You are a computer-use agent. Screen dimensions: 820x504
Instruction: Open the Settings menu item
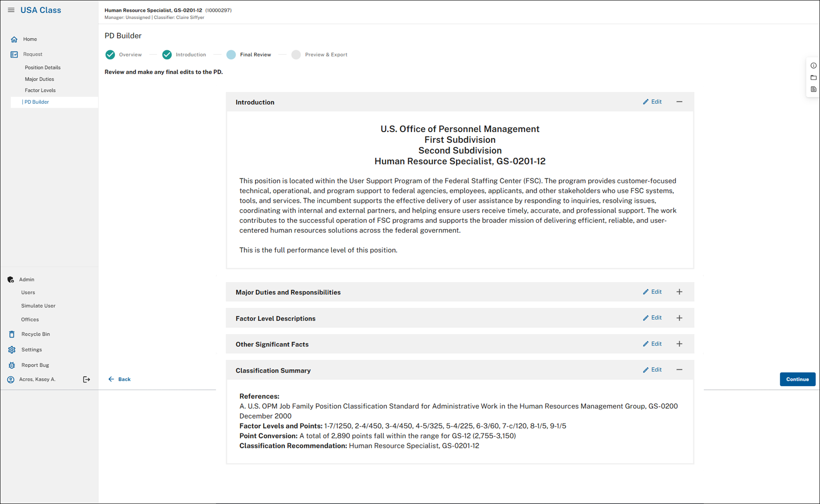click(32, 350)
